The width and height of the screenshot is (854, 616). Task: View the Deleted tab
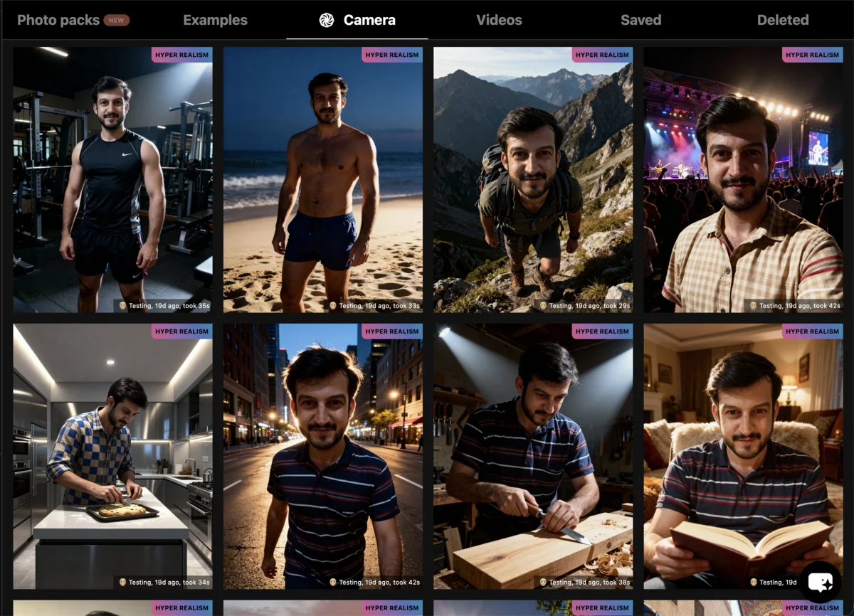pyautogui.click(x=782, y=20)
